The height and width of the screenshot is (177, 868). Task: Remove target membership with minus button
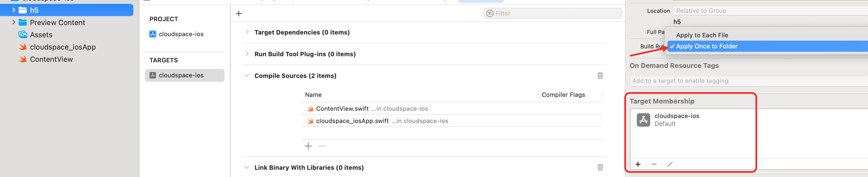point(654,164)
